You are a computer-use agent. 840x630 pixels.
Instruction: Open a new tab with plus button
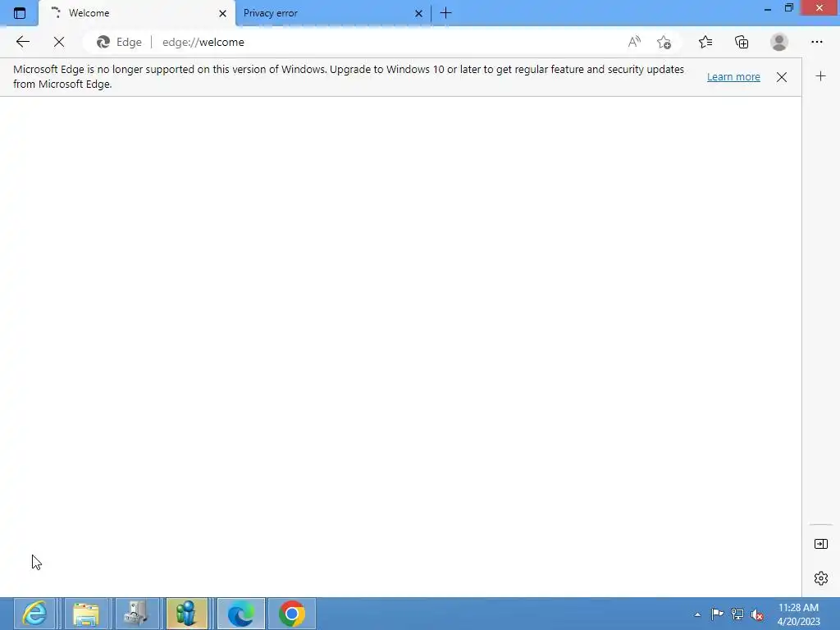445,13
